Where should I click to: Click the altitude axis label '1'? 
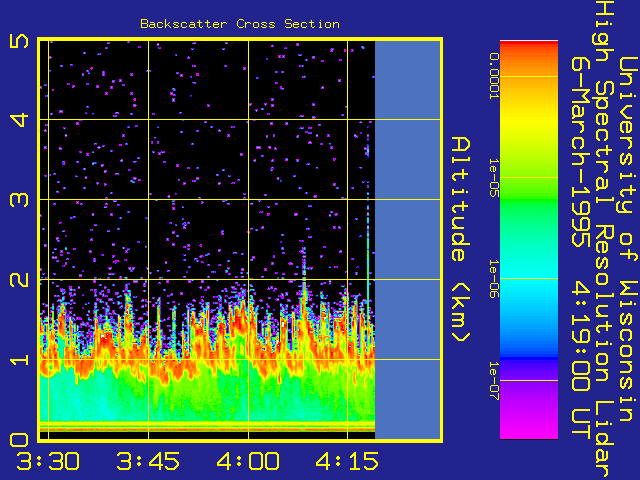click(x=20, y=360)
